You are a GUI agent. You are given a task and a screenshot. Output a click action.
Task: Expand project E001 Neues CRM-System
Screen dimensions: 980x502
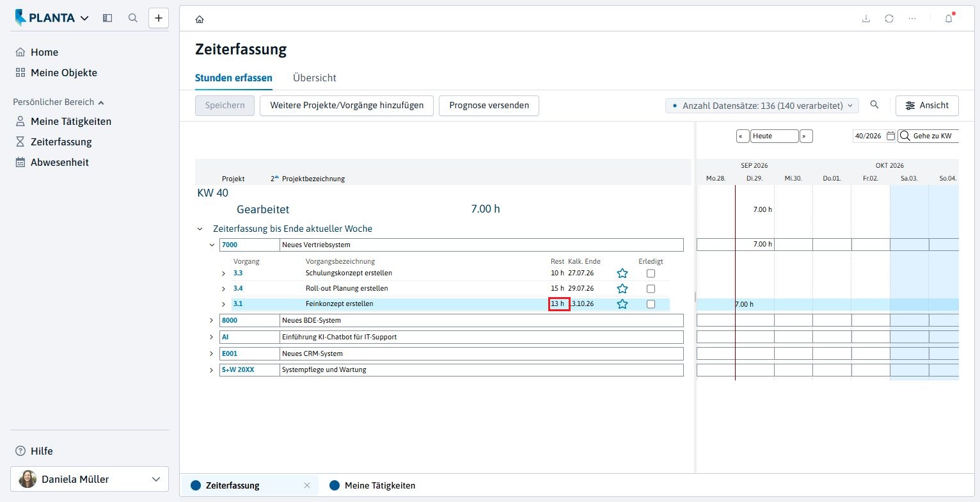coord(212,353)
